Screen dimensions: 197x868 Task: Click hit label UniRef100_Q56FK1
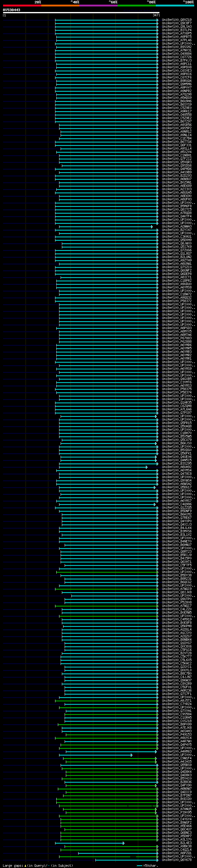[177, 454]
